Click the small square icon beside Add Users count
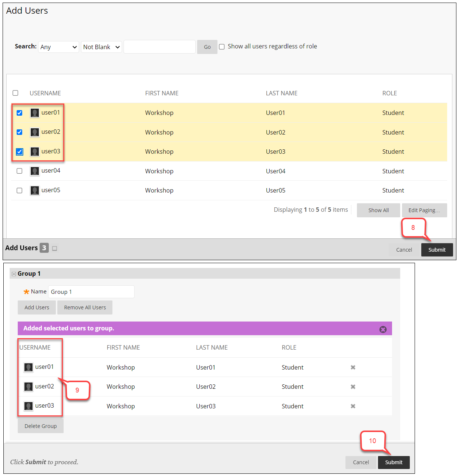Viewport: 459px width, 476px height. 55,248
